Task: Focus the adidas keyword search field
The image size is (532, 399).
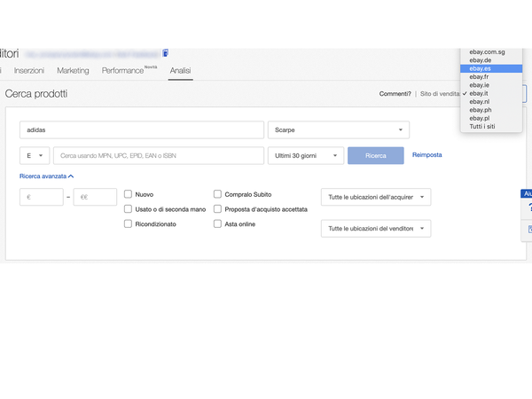Action: point(142,130)
